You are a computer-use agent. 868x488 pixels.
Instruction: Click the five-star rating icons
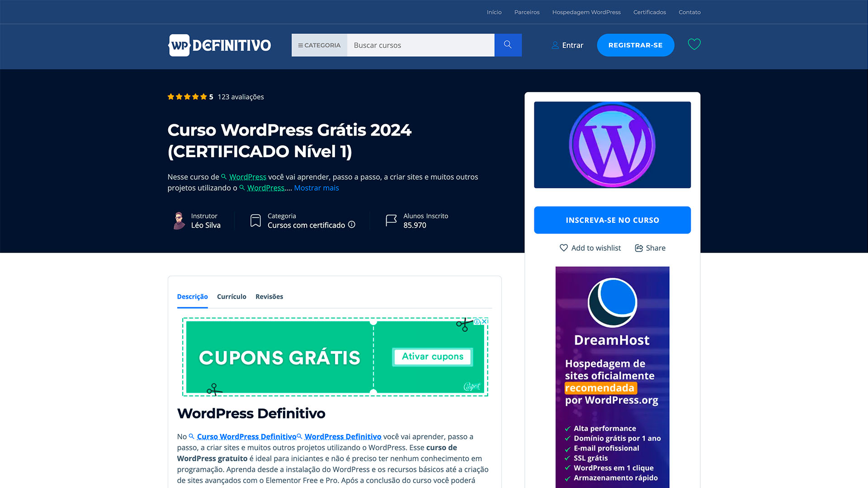coord(187,97)
